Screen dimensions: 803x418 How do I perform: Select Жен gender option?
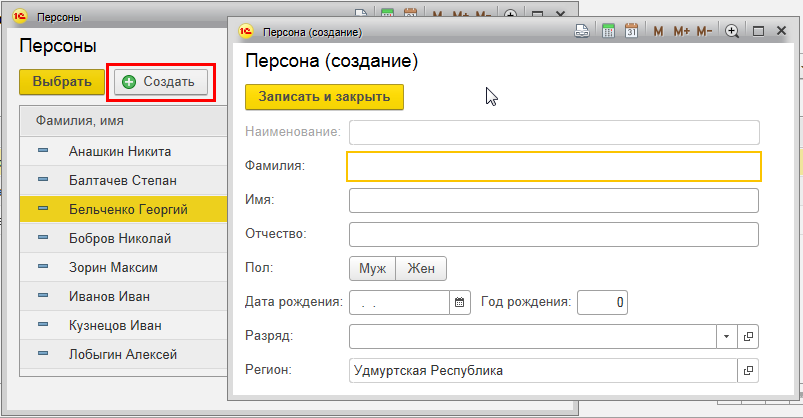pos(421,268)
